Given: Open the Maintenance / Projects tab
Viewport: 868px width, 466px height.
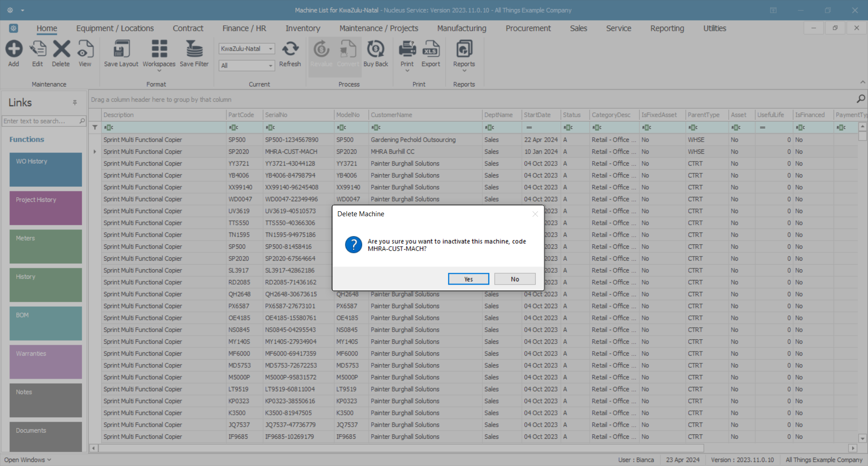Looking at the screenshot, I should point(379,29).
